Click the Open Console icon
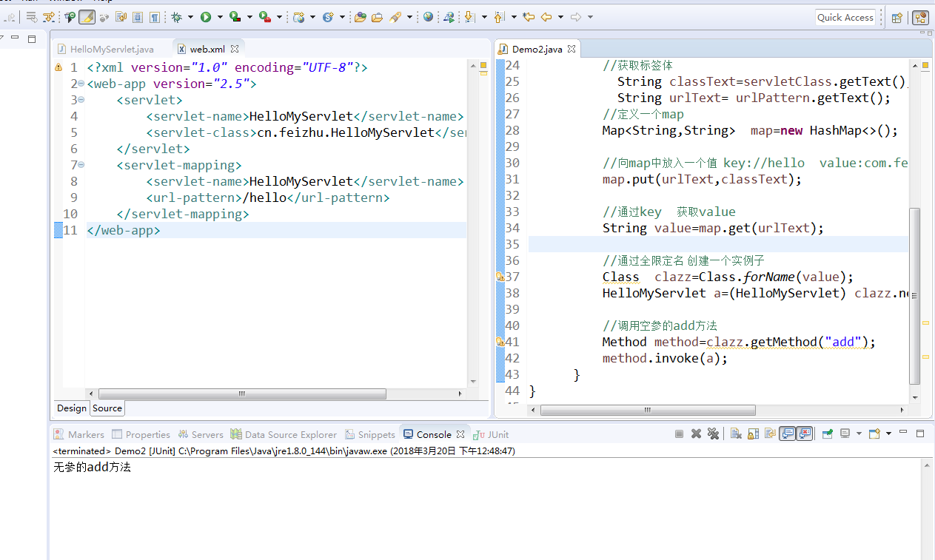The width and height of the screenshot is (935, 560). point(874,434)
